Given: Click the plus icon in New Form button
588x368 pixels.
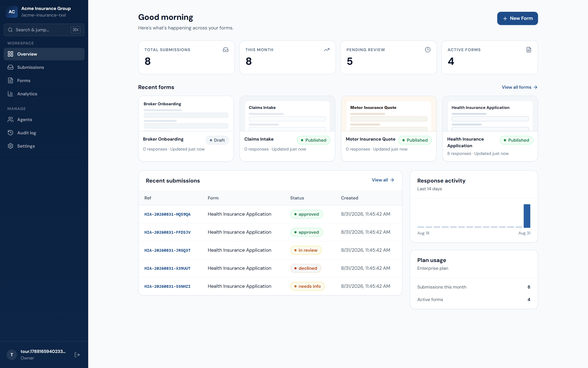Looking at the screenshot, I should point(505,19).
